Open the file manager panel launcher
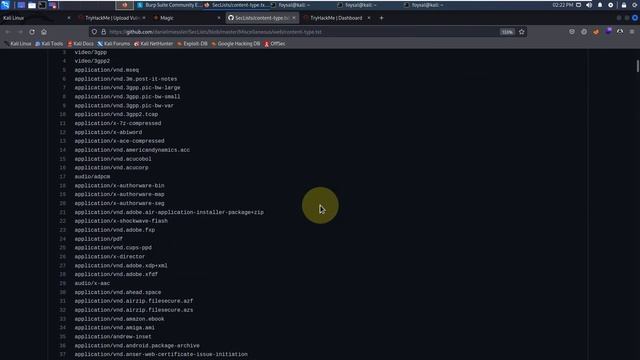This screenshot has width=640, height=360. [x=31, y=5]
